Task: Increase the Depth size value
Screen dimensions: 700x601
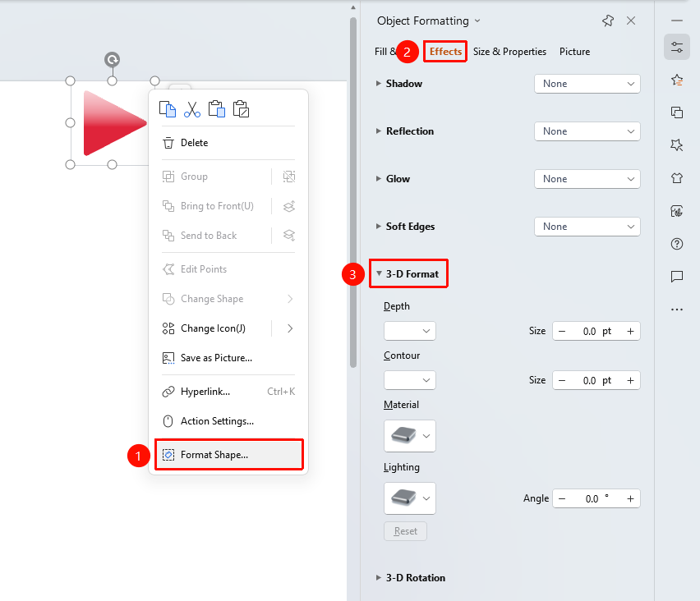Action: tap(630, 331)
